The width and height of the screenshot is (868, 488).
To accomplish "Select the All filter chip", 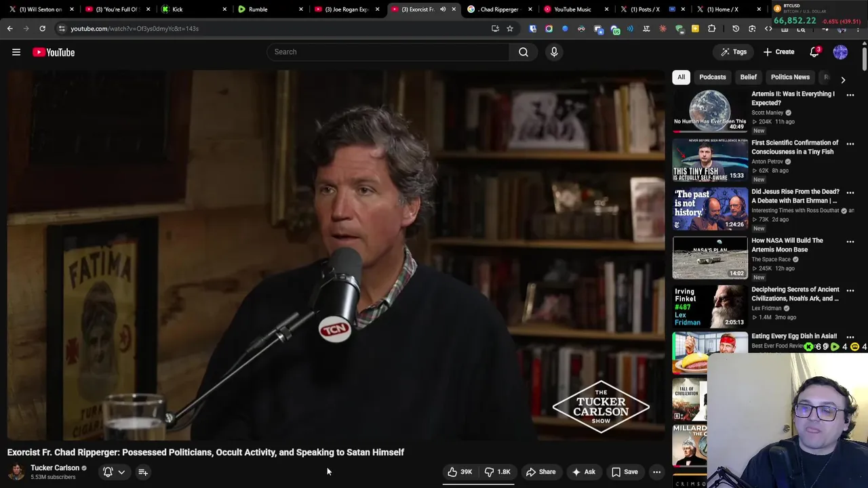I will pyautogui.click(x=681, y=77).
